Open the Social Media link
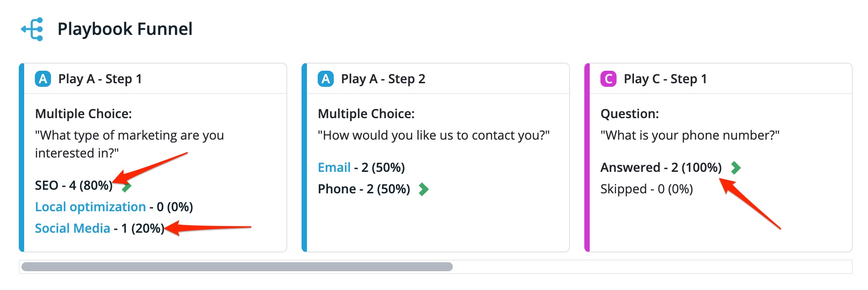Screen dimensions: 868x290 [72, 228]
